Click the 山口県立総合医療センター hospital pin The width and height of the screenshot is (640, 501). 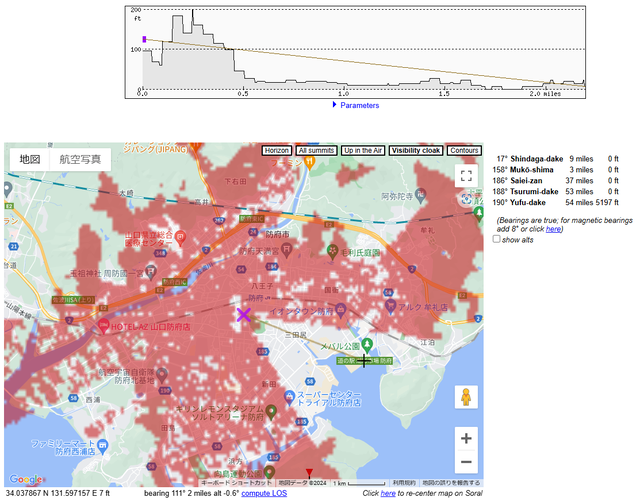click(x=180, y=237)
